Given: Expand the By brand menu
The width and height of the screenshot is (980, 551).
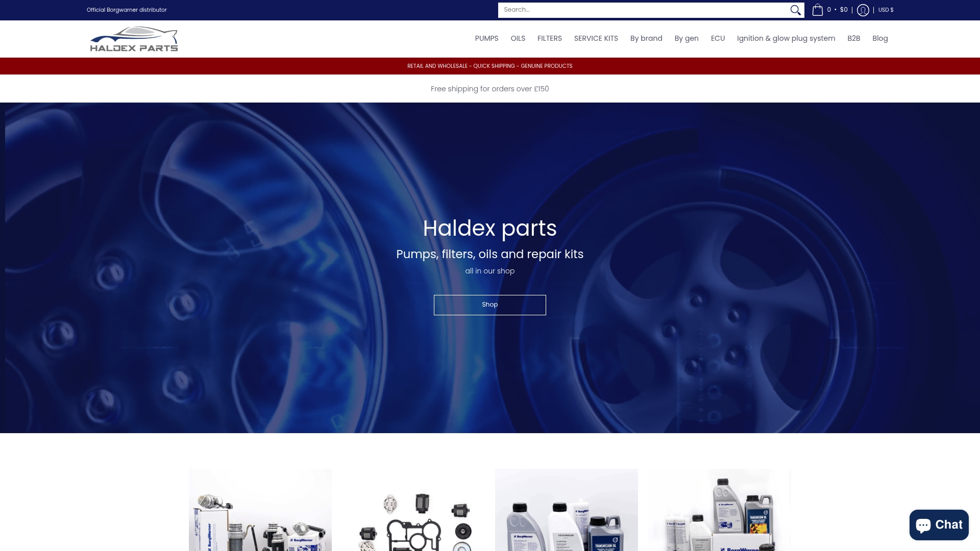Looking at the screenshot, I should (x=646, y=39).
